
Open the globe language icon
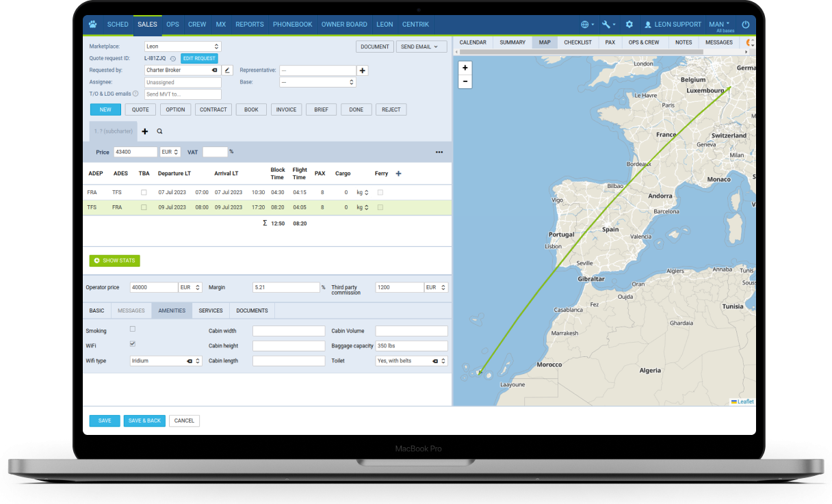(585, 24)
